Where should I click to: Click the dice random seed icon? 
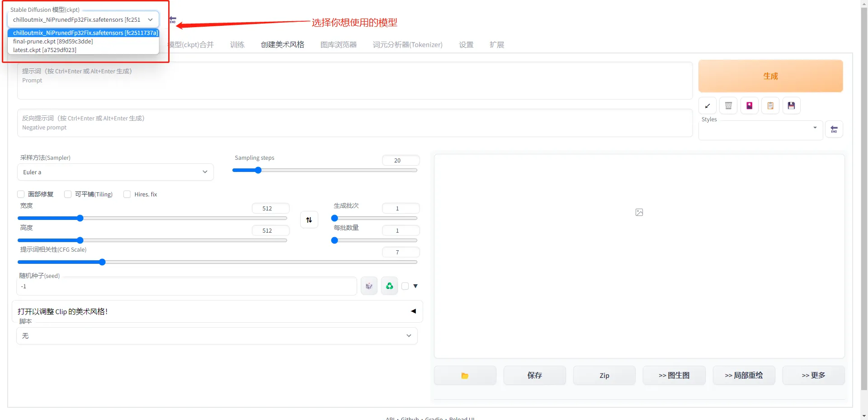(x=369, y=286)
